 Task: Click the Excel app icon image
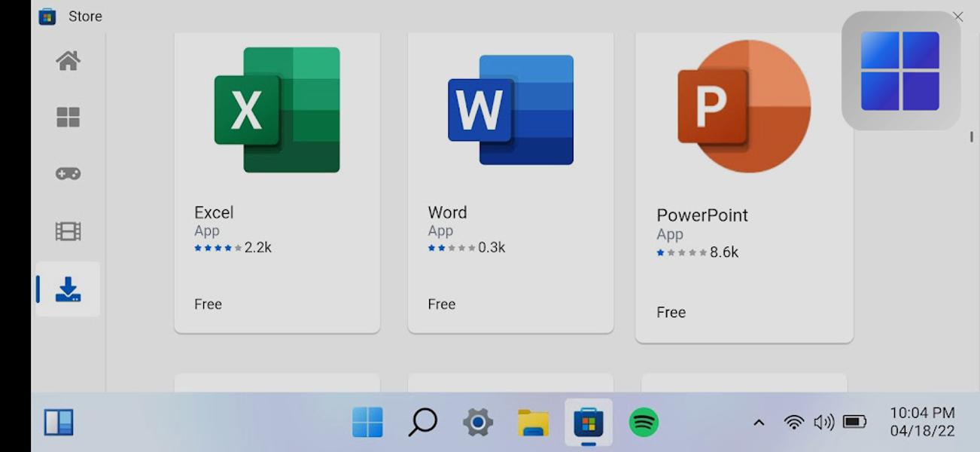pyautogui.click(x=277, y=110)
